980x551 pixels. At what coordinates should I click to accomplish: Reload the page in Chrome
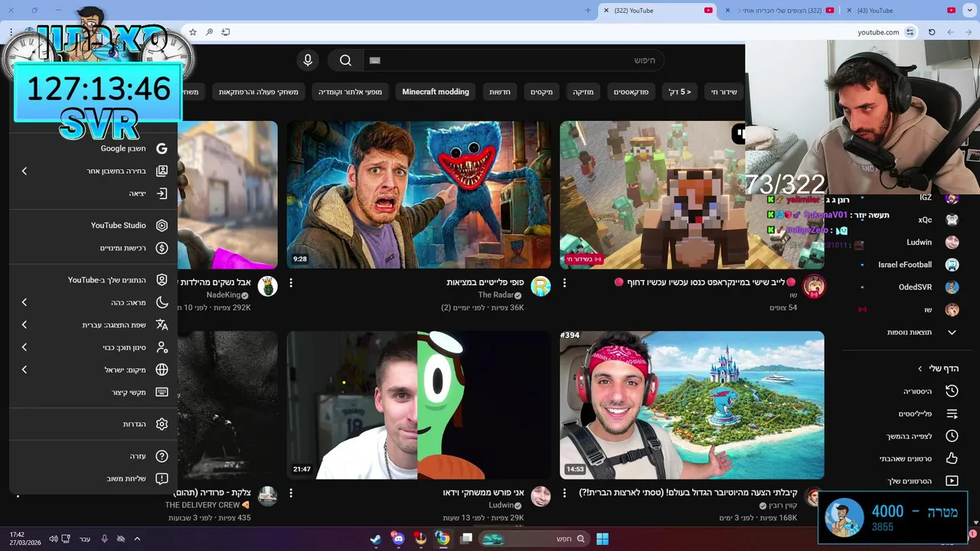(x=932, y=32)
